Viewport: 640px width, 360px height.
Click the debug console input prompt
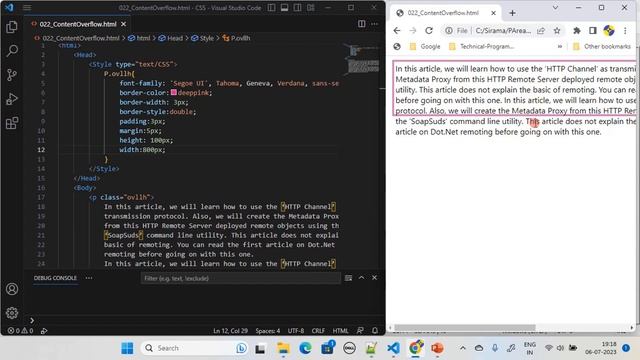204,320
